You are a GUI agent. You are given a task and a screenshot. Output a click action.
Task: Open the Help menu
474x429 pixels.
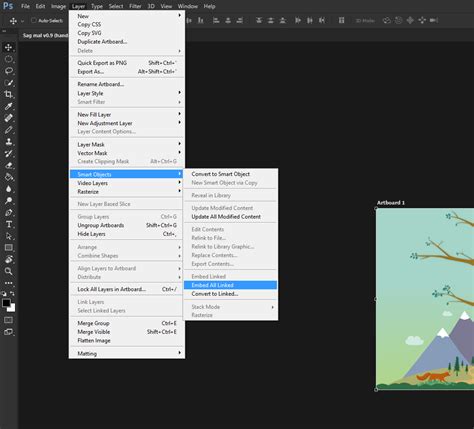pos(209,6)
